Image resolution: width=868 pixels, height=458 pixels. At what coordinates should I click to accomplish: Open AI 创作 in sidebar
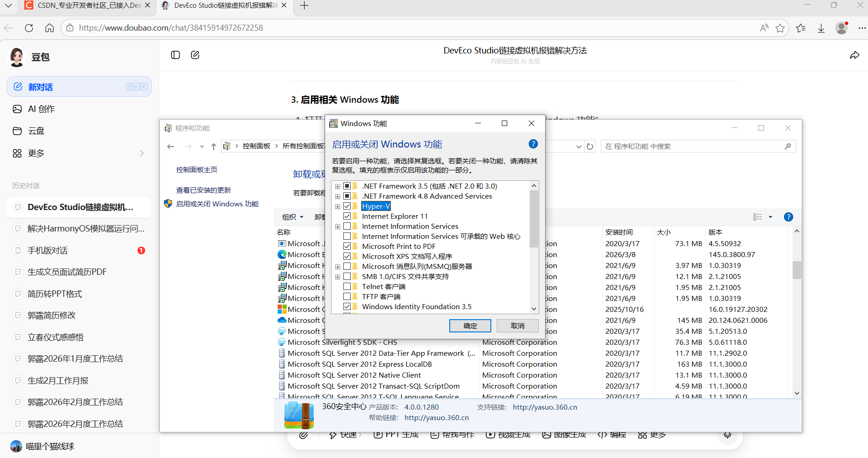tap(79, 109)
